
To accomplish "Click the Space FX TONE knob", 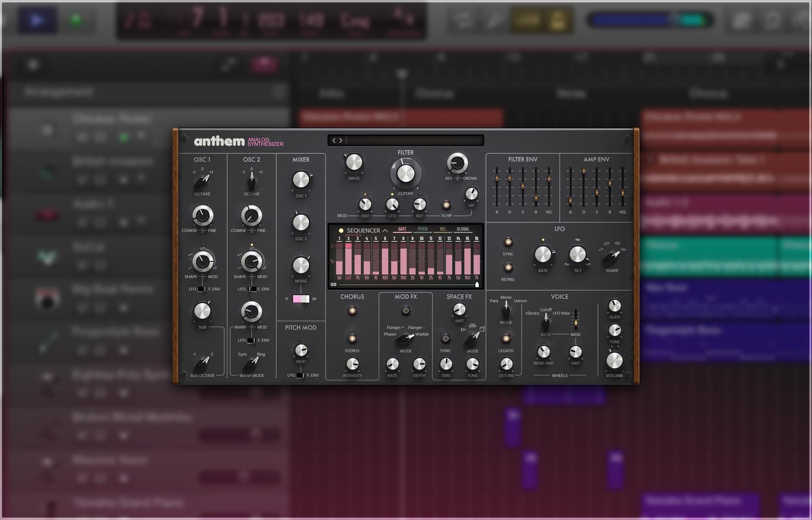I will (472, 364).
